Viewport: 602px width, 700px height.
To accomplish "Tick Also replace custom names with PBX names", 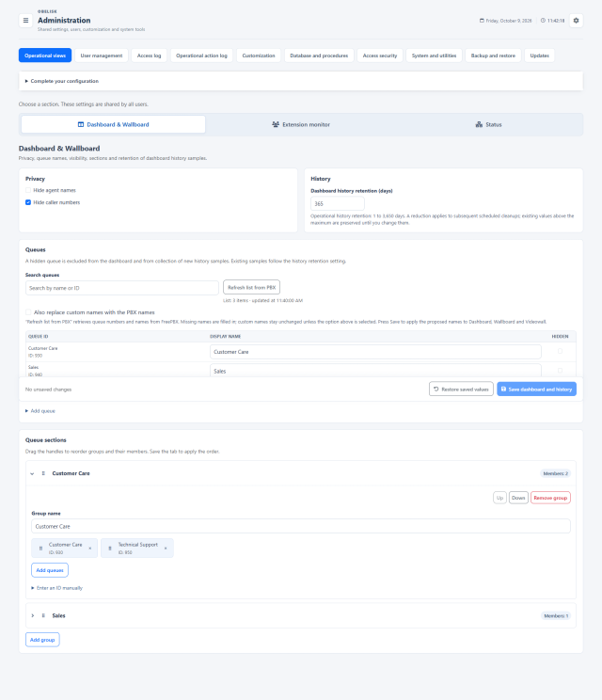I will click(x=28, y=312).
